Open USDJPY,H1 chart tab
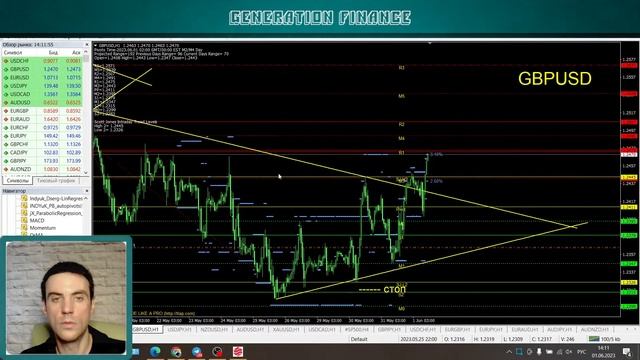This screenshot has width=640, height=360. point(180,329)
